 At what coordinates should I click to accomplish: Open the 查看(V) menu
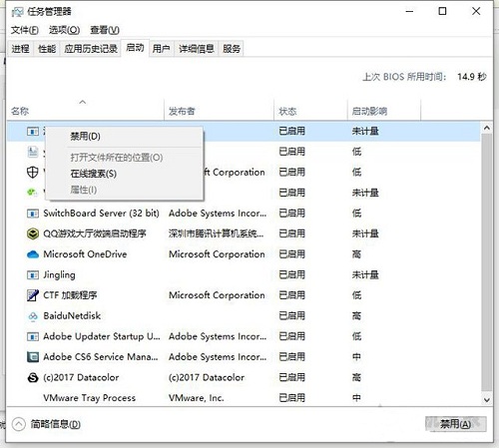pos(105,30)
